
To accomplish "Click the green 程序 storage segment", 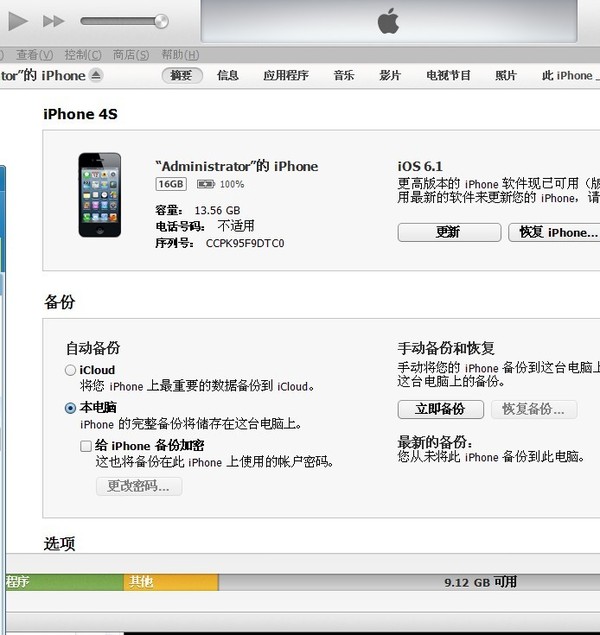I will tap(65, 582).
